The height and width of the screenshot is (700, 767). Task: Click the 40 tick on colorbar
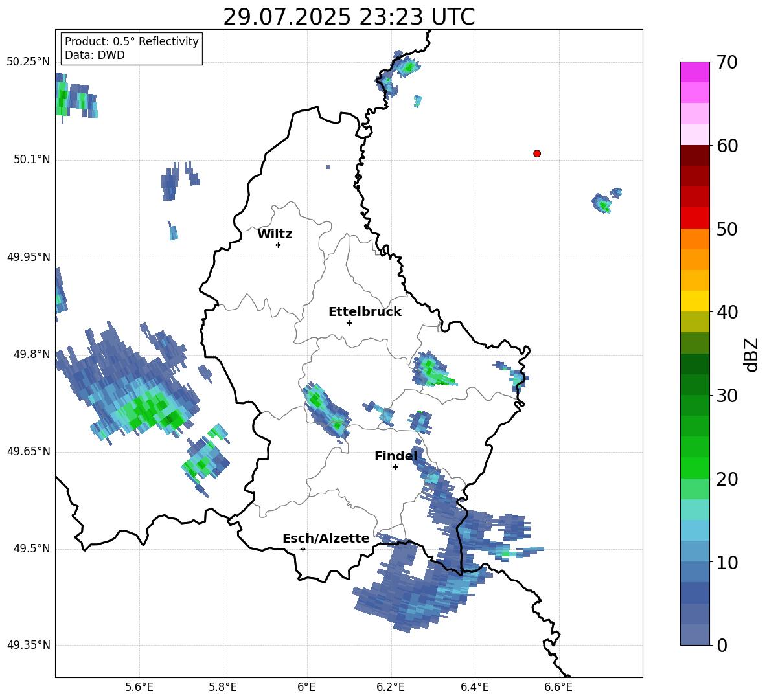click(x=726, y=312)
